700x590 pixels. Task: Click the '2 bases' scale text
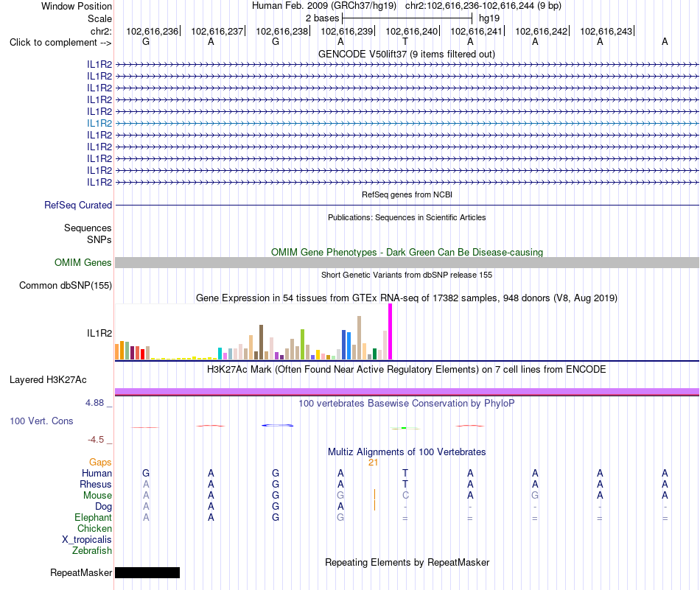(x=322, y=18)
